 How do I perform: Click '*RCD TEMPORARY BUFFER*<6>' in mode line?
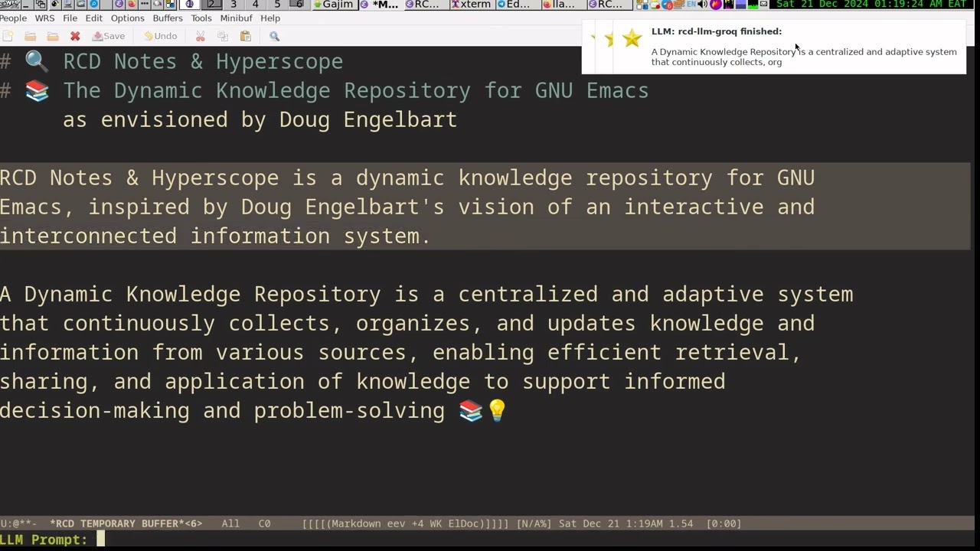[x=126, y=523]
